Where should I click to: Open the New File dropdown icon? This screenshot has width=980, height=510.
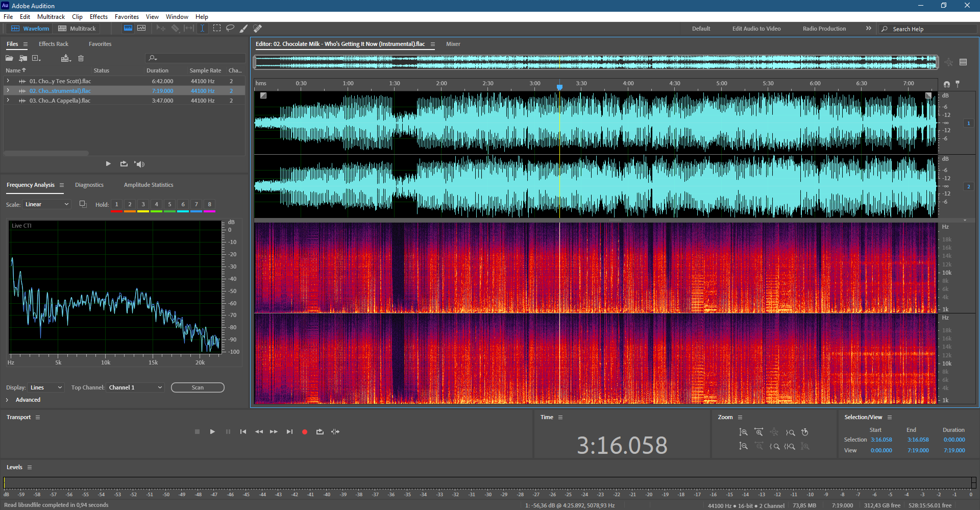[36, 58]
